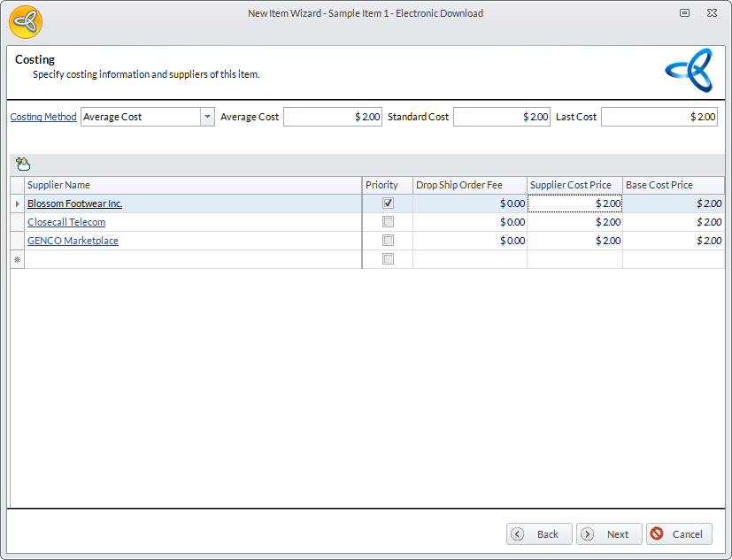This screenshot has width=732, height=560.
Task: Click the Standard Cost input field
Action: (x=502, y=117)
